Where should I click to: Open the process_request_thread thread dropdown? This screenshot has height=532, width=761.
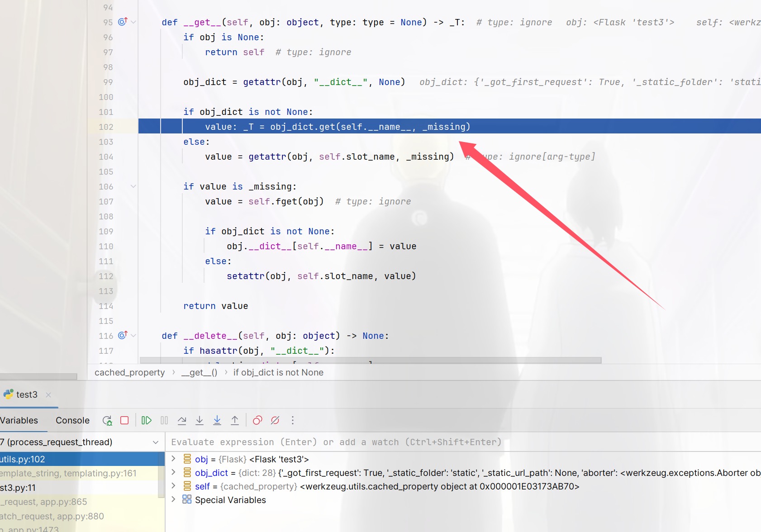pos(155,442)
